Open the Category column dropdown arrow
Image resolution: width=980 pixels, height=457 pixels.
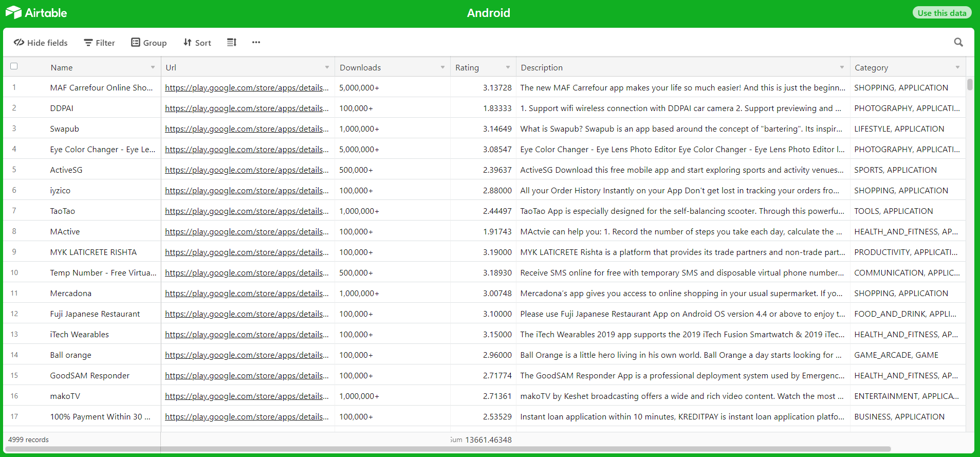pos(957,67)
